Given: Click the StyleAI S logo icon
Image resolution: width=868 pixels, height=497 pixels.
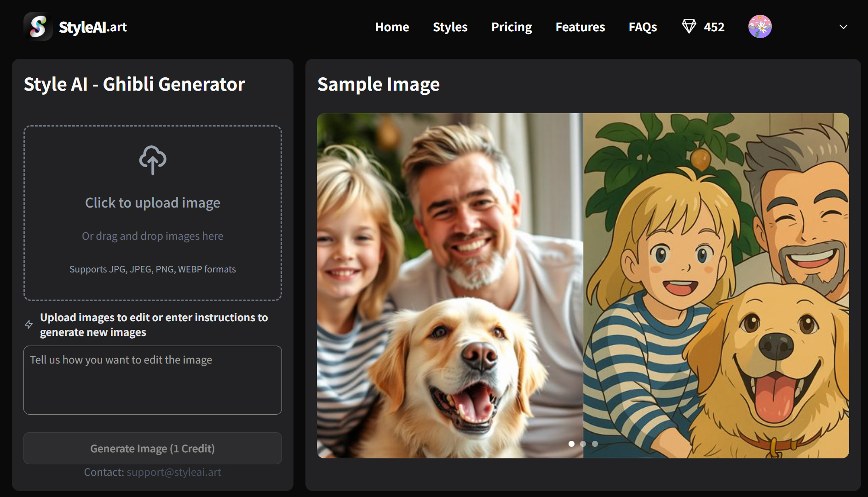Looking at the screenshot, I should pos(38,27).
